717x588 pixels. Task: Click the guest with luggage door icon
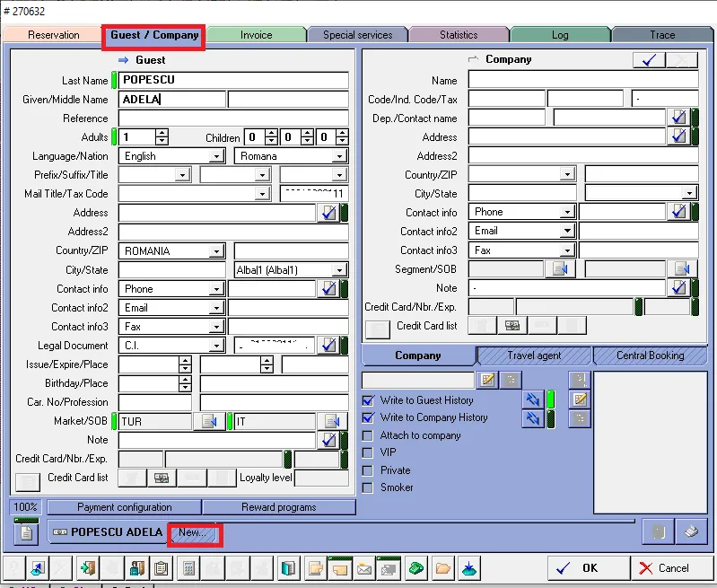click(x=136, y=568)
